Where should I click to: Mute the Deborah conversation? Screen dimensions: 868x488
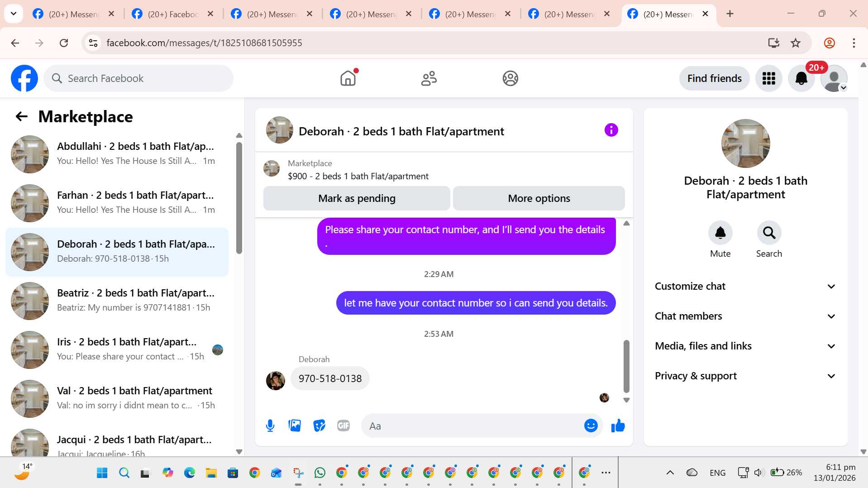(x=720, y=233)
